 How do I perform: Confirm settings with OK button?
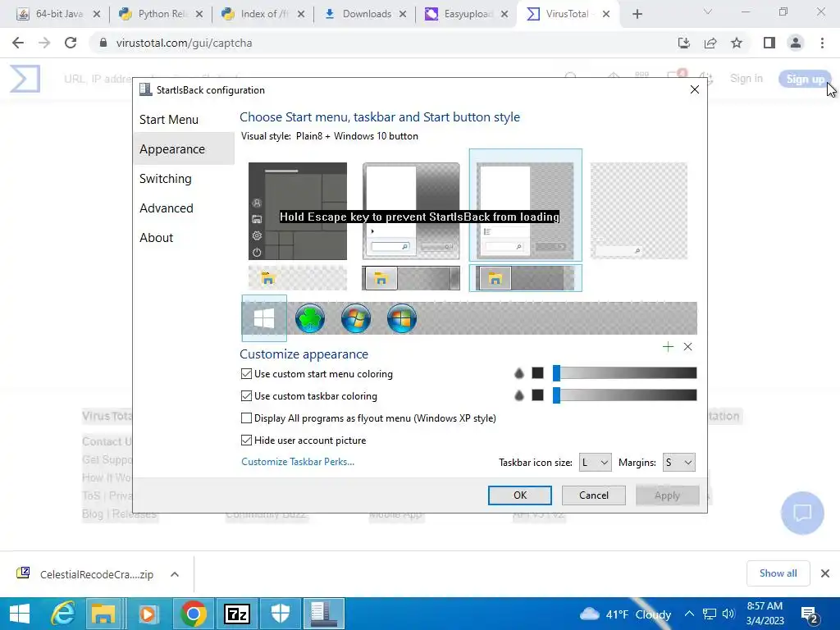tap(519, 495)
